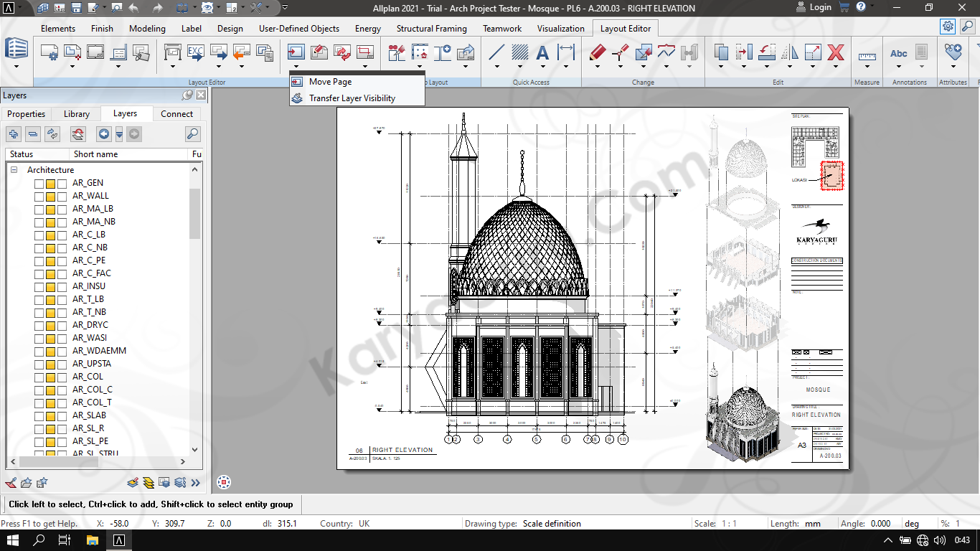Expand the dropdown under the Delete tool

point(836,67)
